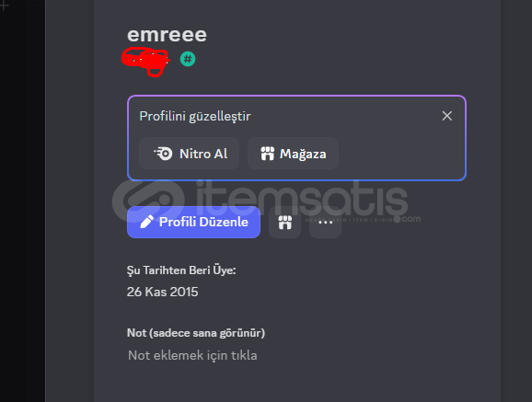Click the itemsatış watermark logo icon
Viewport: 532px width, 402px height.
148,201
